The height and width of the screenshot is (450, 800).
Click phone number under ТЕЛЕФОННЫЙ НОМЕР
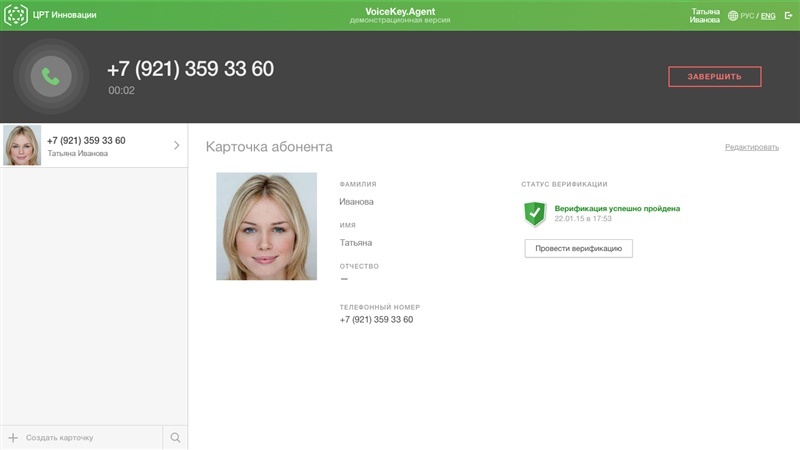(377, 319)
